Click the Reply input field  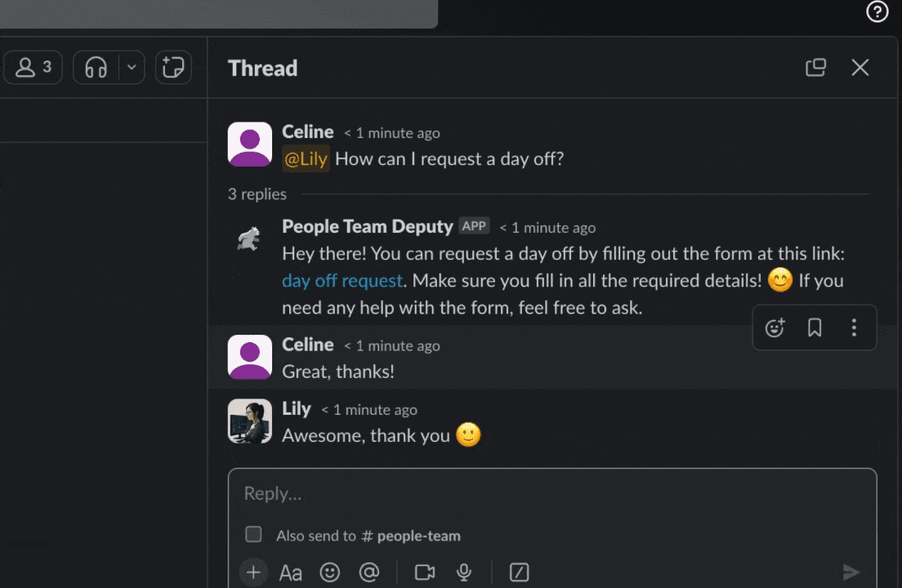(x=490, y=493)
